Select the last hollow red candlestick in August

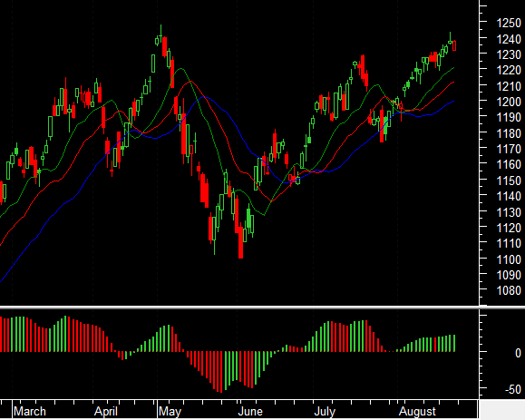[x=454, y=46]
